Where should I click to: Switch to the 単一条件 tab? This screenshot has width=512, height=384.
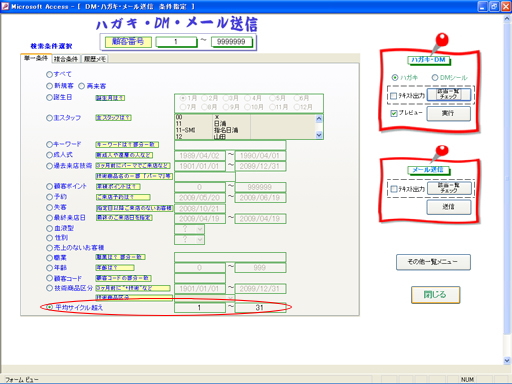[36, 58]
